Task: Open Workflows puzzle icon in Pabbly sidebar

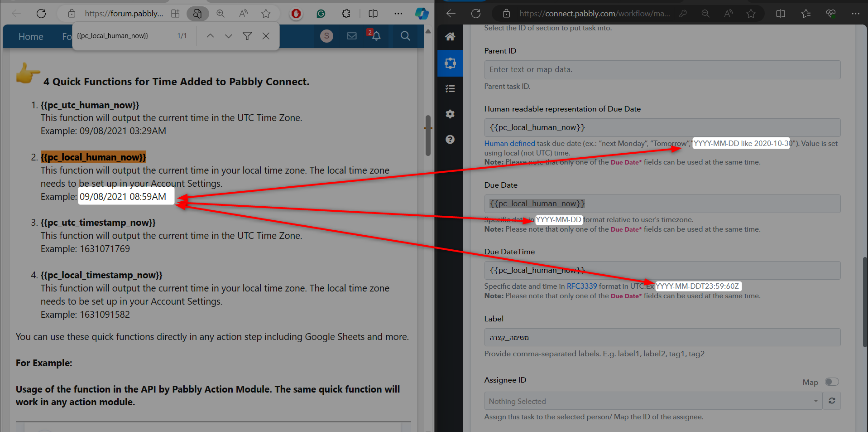Action: pos(450,63)
